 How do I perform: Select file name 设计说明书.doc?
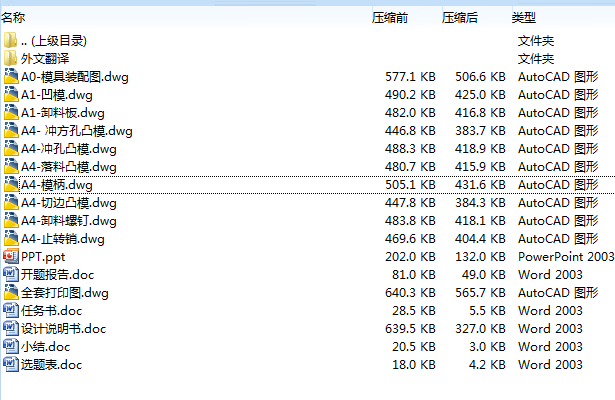[64, 329]
